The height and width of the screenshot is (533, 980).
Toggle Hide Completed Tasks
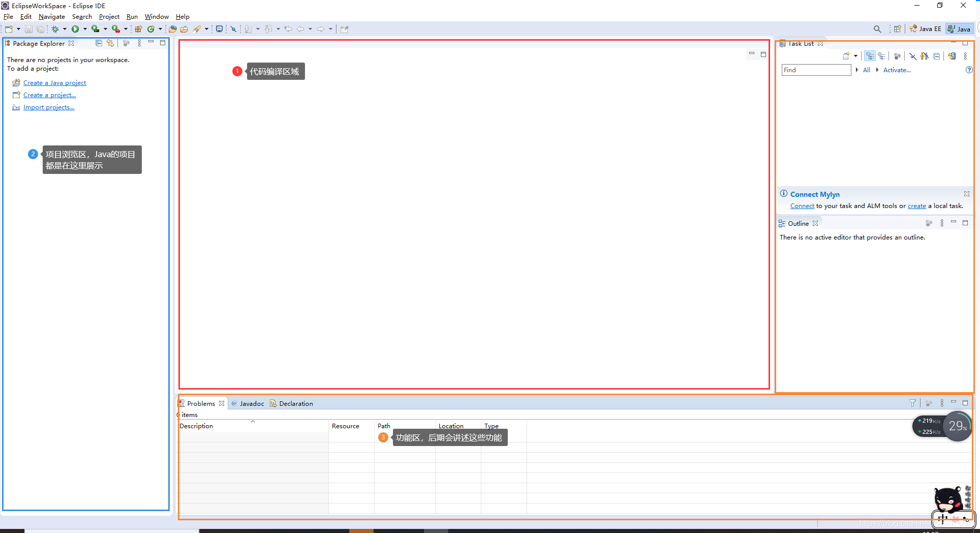(913, 56)
